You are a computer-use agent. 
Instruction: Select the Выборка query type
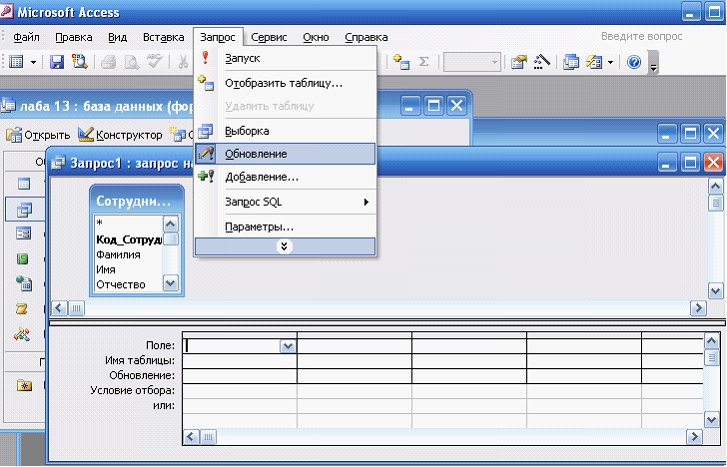[285, 131]
